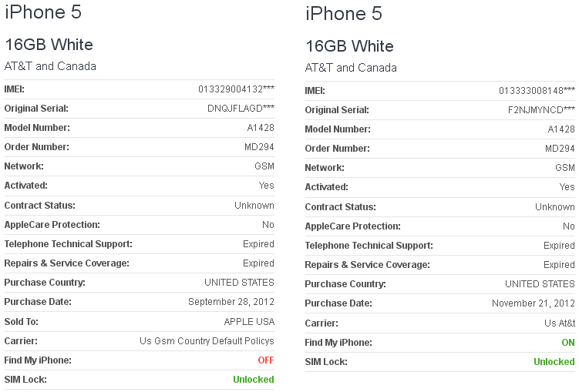Click the red OFF Find My iPhone status
579x392 pixels.
264,360
